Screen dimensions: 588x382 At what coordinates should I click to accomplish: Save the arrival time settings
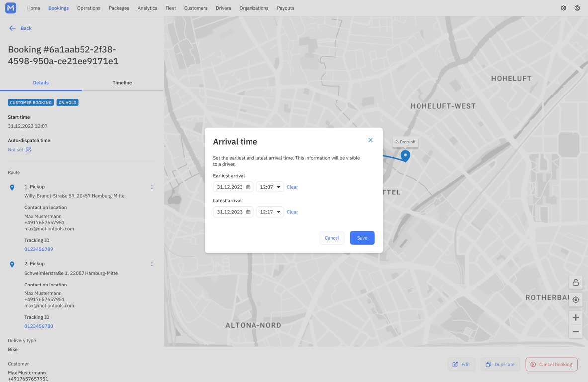click(362, 238)
